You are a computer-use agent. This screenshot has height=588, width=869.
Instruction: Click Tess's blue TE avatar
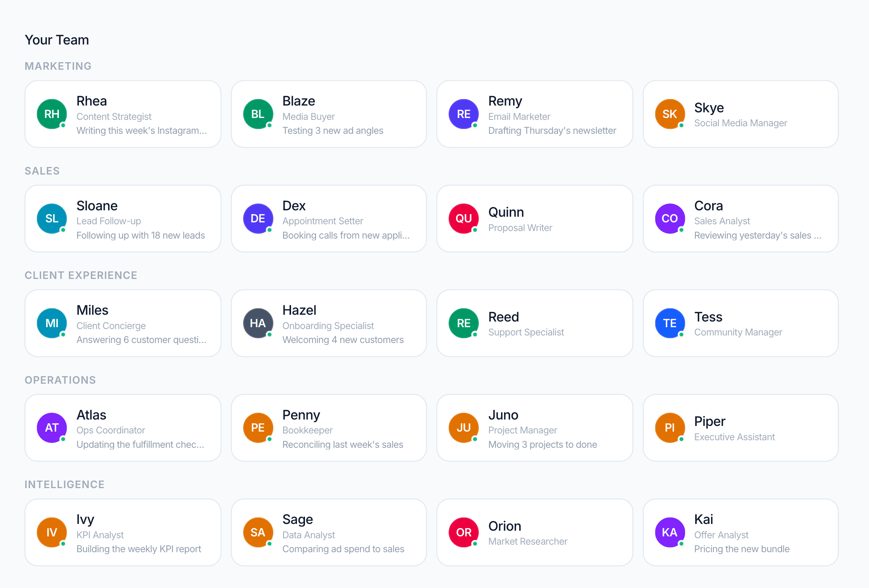[x=670, y=323]
